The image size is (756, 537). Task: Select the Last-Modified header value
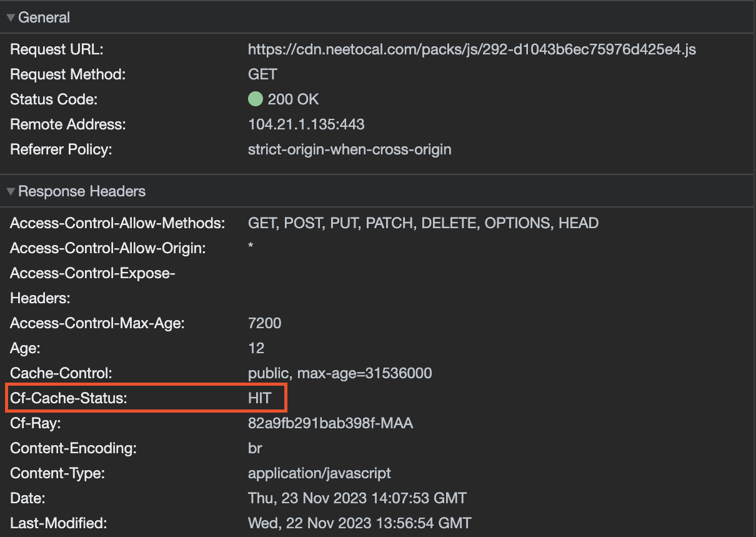coord(360,523)
